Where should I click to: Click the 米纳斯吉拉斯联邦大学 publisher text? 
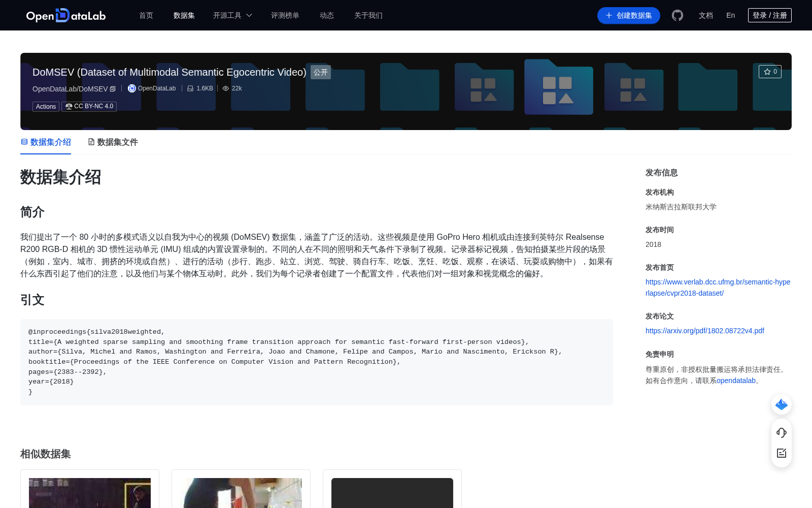[x=681, y=207]
